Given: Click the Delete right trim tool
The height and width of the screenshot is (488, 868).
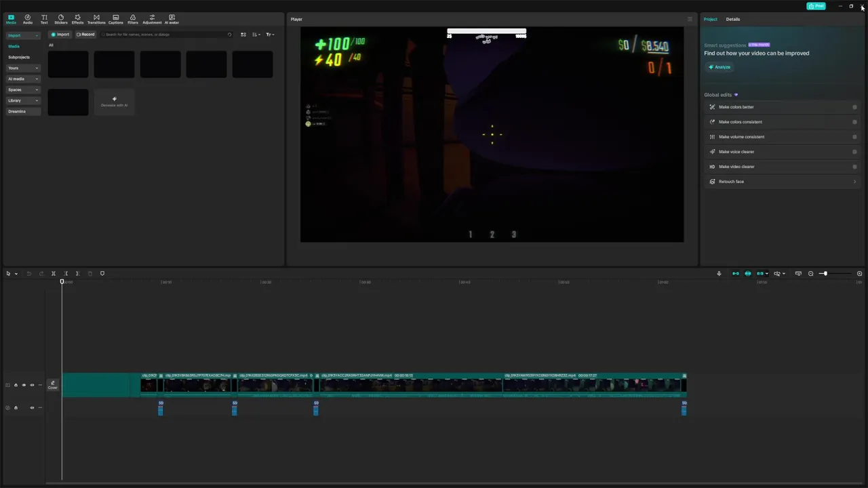Looking at the screenshot, I should click(77, 273).
